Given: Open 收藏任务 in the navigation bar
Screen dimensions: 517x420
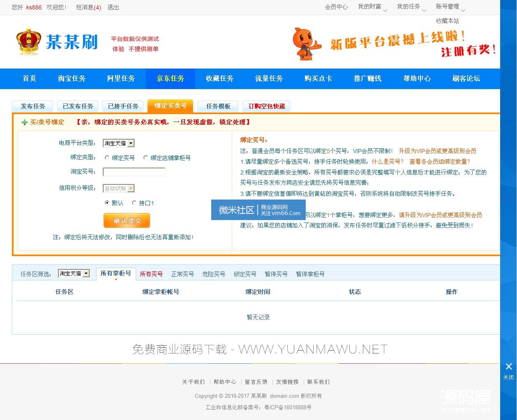Looking at the screenshot, I should tap(219, 78).
